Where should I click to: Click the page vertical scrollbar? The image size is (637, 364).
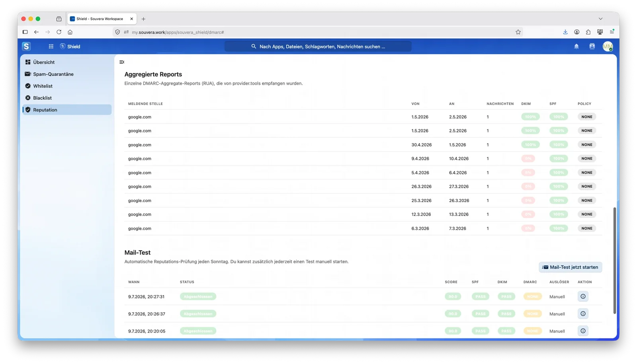click(x=614, y=261)
